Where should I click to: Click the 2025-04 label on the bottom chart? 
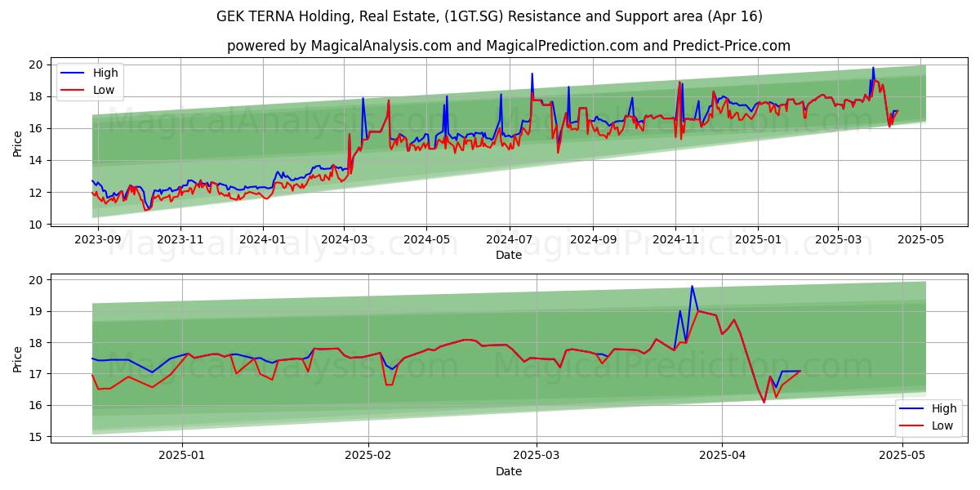point(722,455)
